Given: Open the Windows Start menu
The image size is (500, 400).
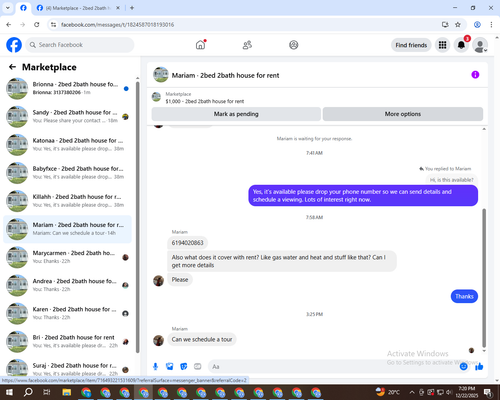Looking at the screenshot, I should (x=9, y=392).
